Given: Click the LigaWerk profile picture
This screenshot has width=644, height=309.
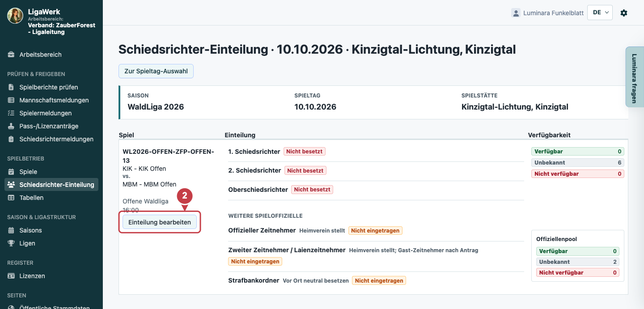Looking at the screenshot, I should (x=15, y=16).
